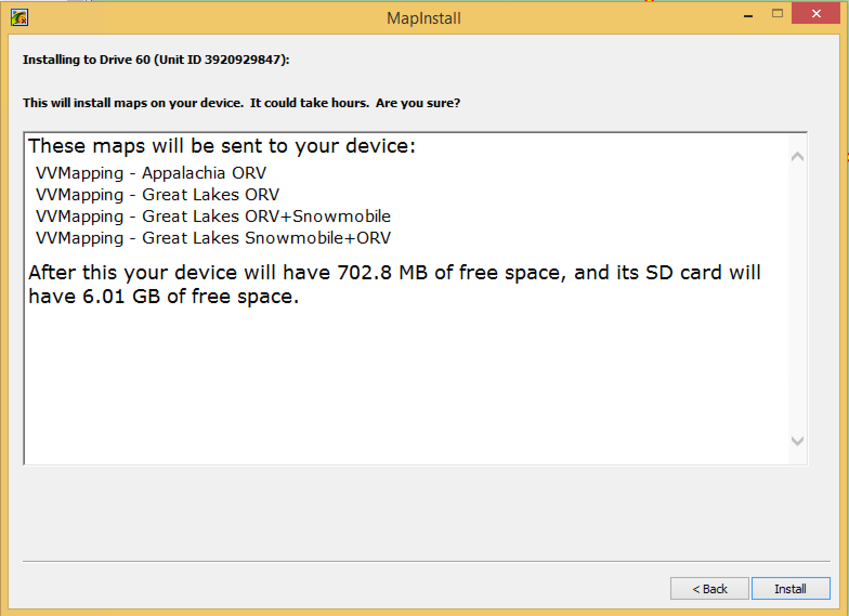Click the scroll up arrow in map list
The height and width of the screenshot is (616, 849).
click(x=797, y=157)
